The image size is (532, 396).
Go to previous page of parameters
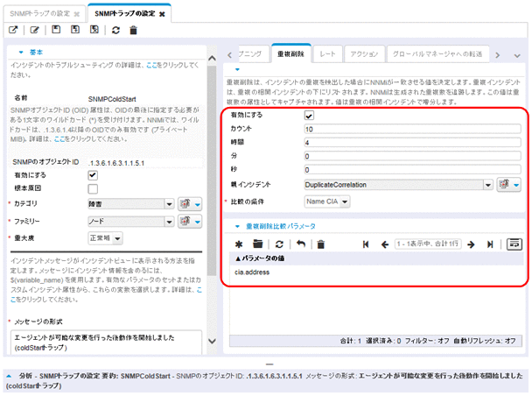coord(385,244)
